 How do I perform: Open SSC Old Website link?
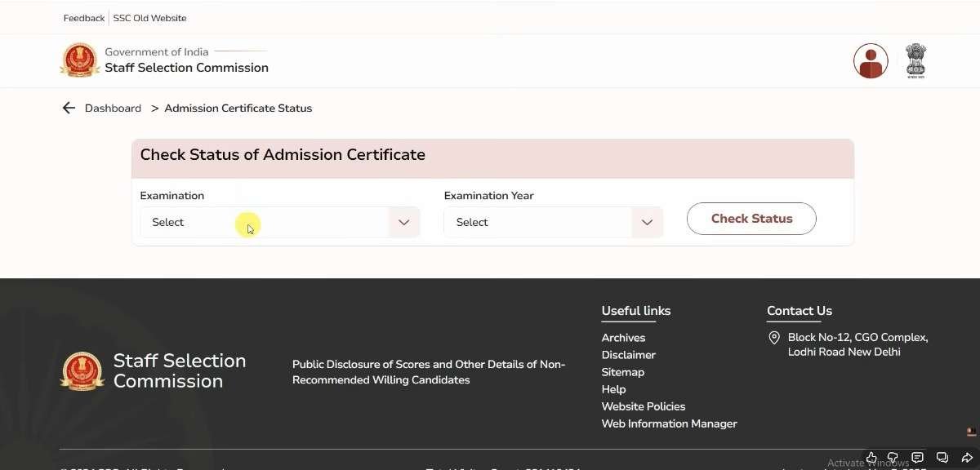(x=149, y=18)
